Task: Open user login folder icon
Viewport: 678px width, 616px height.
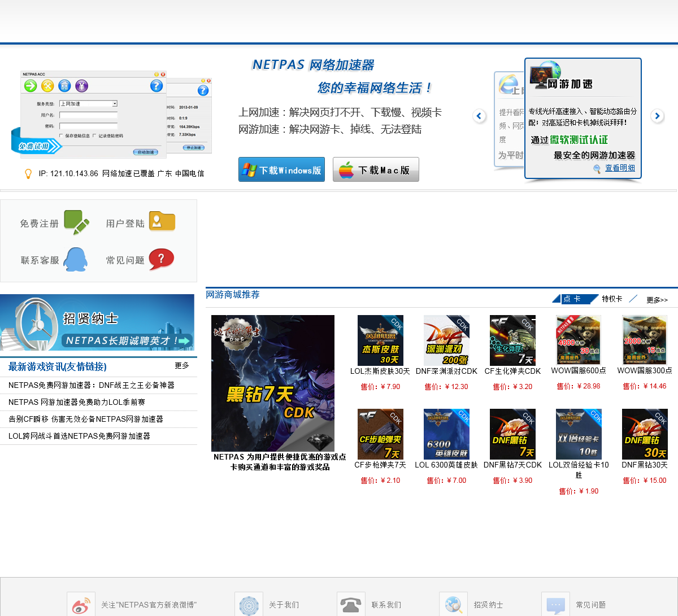Action: [162, 221]
